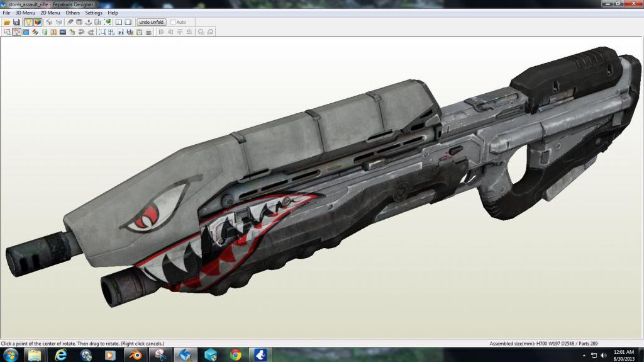The height and width of the screenshot is (362, 644).
Task: Click the double-bracket layout icon
Action: (111, 32)
